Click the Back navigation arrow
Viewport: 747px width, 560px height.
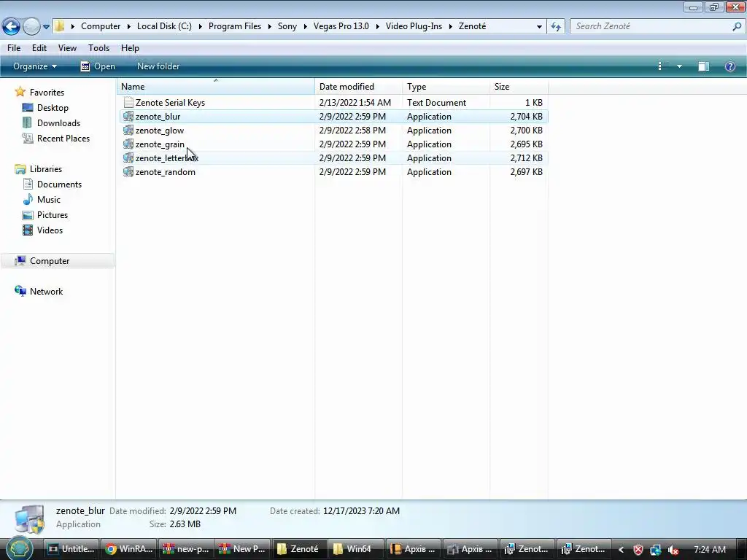[12, 26]
